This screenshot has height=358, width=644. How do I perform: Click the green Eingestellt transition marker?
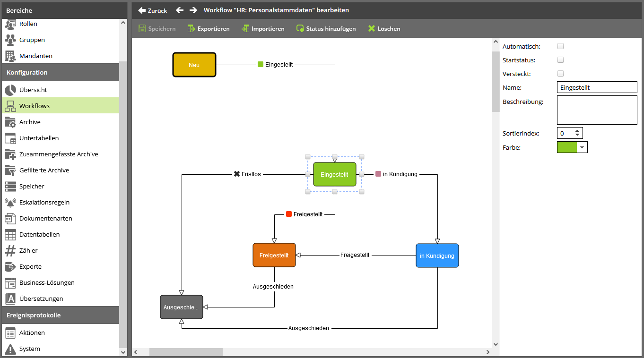click(261, 64)
